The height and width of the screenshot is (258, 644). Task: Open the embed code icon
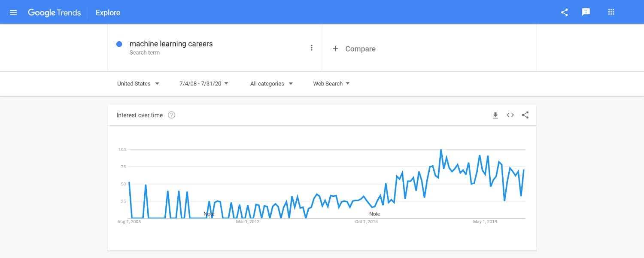point(510,115)
